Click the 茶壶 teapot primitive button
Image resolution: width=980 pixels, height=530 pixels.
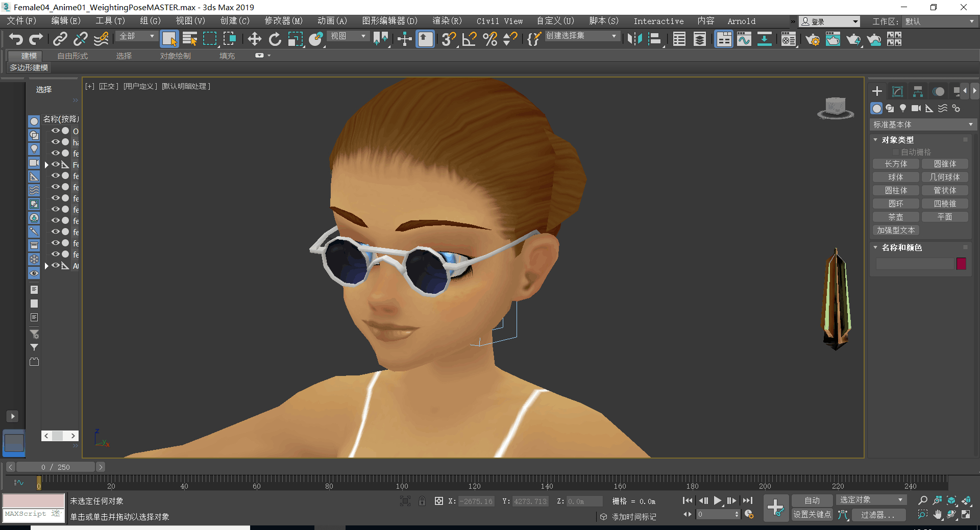(x=895, y=217)
